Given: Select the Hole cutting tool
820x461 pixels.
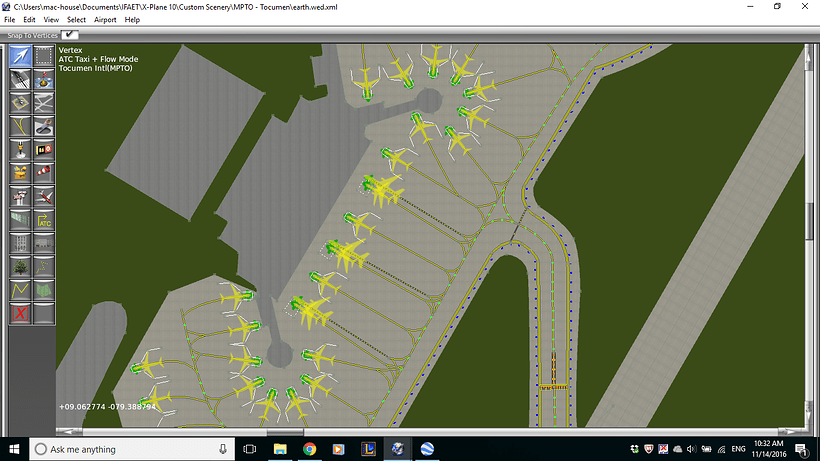Looking at the screenshot, I should [44, 126].
